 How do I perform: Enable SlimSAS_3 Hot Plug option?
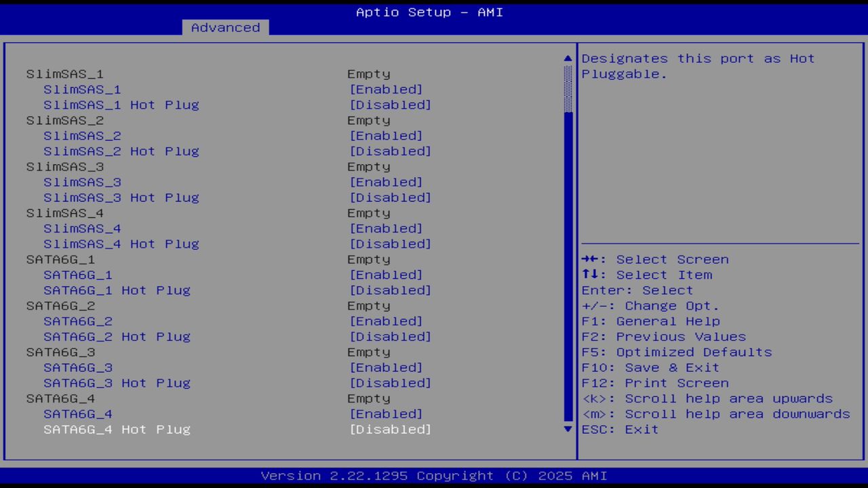[391, 197]
